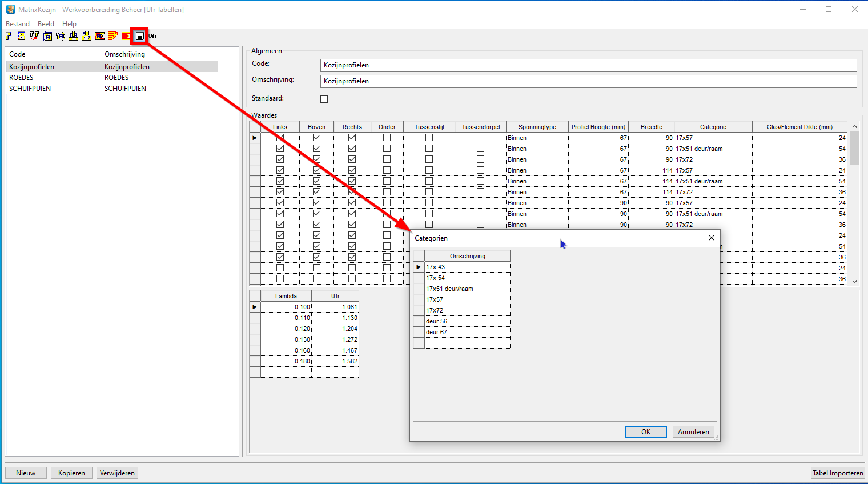The image size is (868, 484).
Task: Open the Categorien list icon on the toolbar
Action: point(140,35)
